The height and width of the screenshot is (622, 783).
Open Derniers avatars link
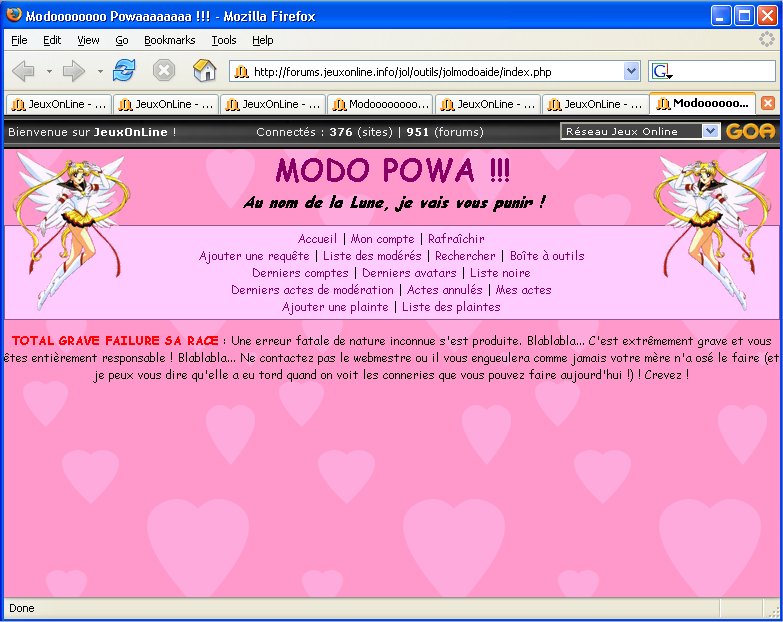tap(409, 273)
